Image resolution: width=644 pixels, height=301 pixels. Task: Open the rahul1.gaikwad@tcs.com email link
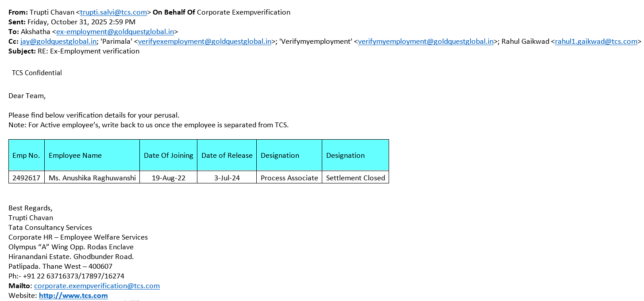(596, 42)
